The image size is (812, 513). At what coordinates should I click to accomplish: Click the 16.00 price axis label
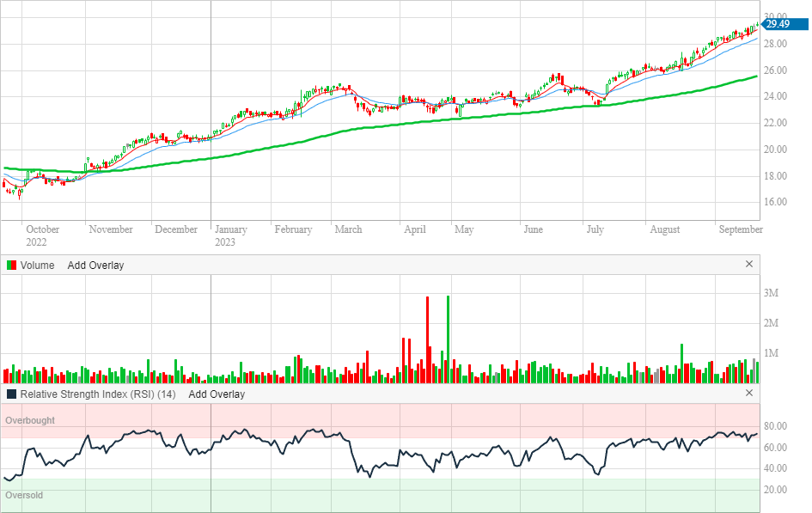click(776, 203)
